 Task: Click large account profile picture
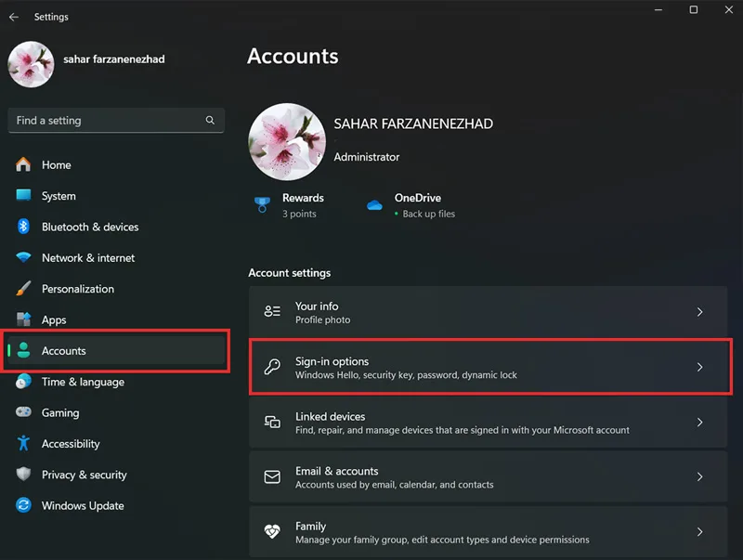pos(287,142)
